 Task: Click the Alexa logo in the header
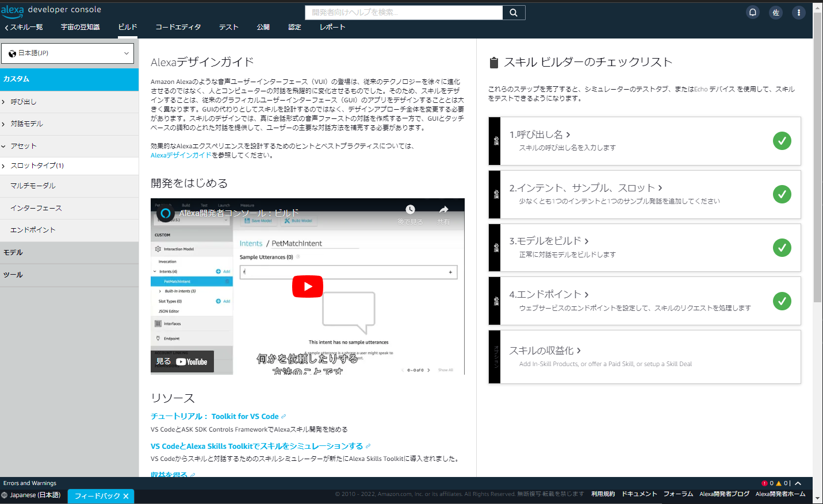[x=13, y=10]
